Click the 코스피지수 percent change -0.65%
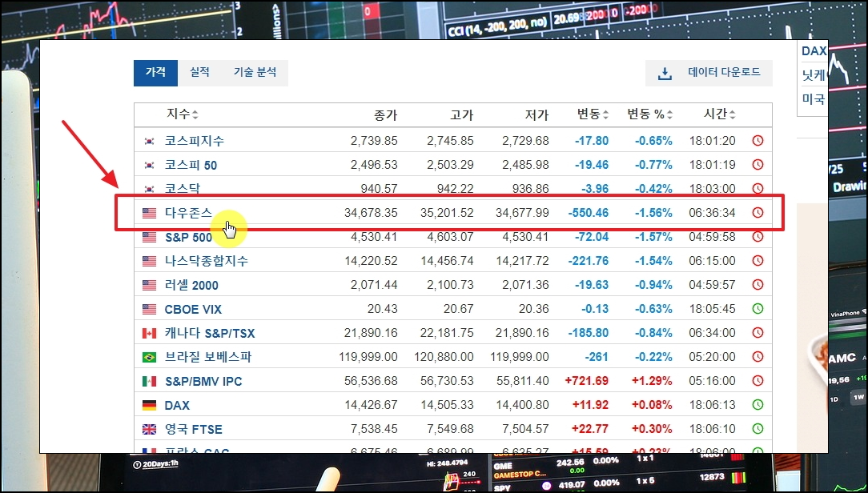868x493 pixels. (x=653, y=141)
